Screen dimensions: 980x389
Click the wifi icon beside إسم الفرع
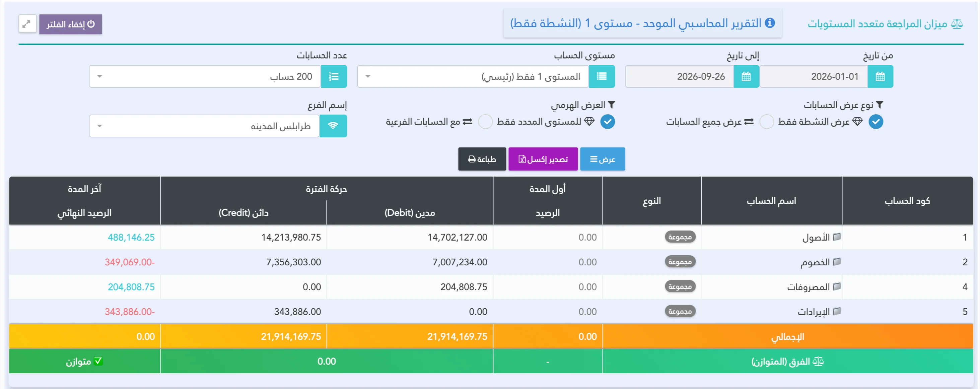[333, 126]
